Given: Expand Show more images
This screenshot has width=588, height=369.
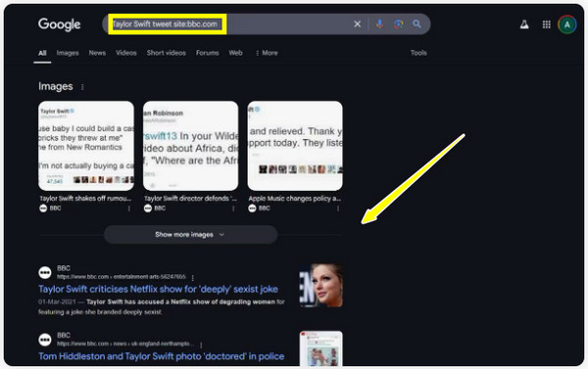Looking at the screenshot, I should point(190,235).
